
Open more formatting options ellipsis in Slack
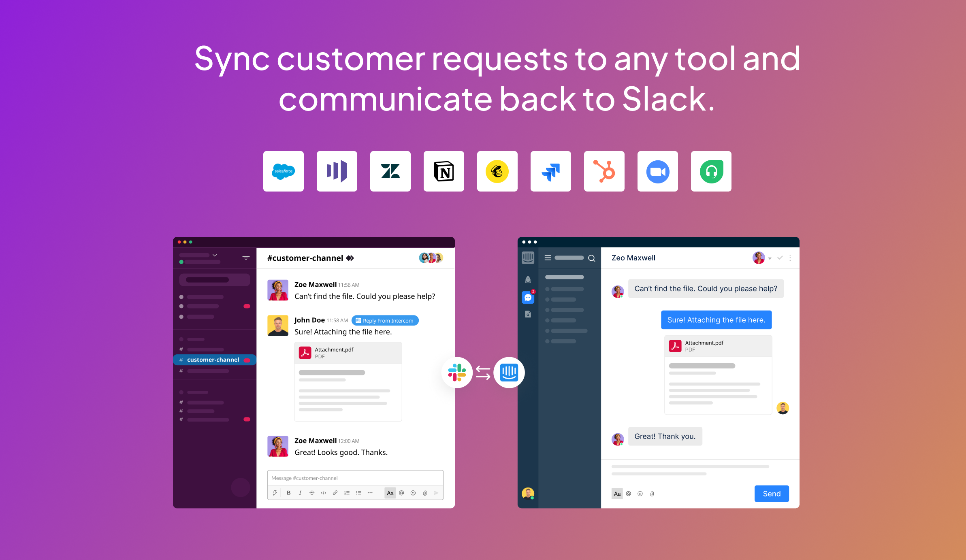click(370, 493)
